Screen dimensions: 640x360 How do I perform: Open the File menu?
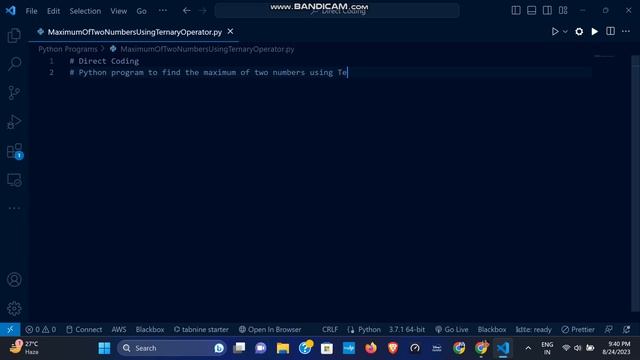(31, 11)
